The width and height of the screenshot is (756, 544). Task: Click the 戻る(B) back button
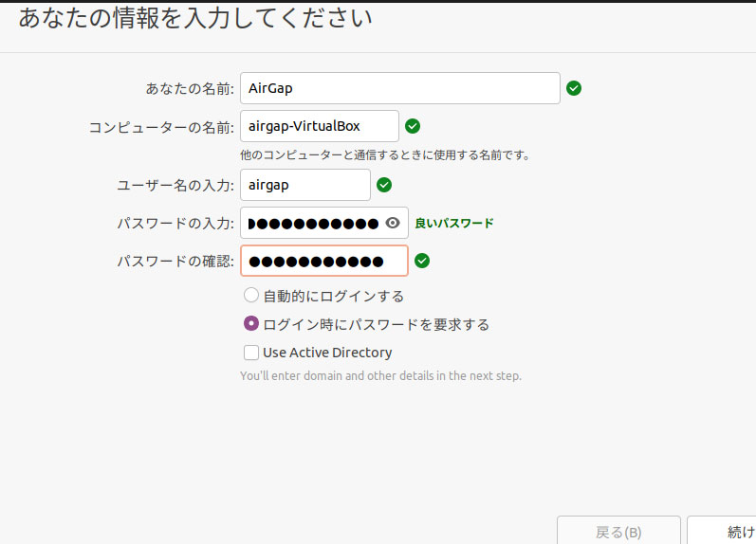click(618, 531)
